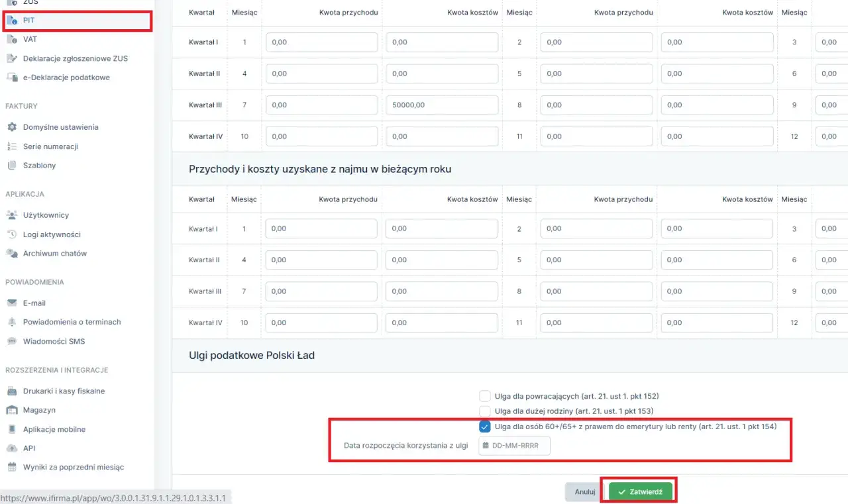Click the clock icon for Logi aktywności
Screen dimensions: 848x504
point(11,234)
